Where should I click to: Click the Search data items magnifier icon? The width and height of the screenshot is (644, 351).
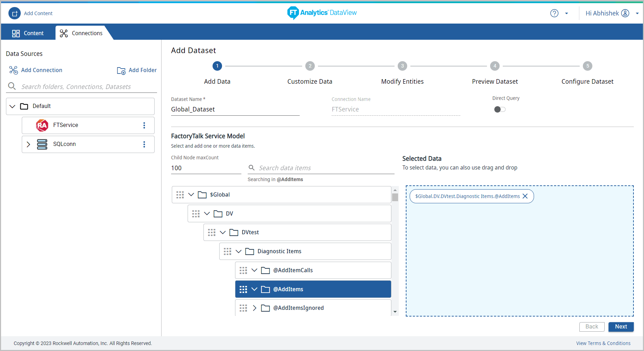(252, 167)
